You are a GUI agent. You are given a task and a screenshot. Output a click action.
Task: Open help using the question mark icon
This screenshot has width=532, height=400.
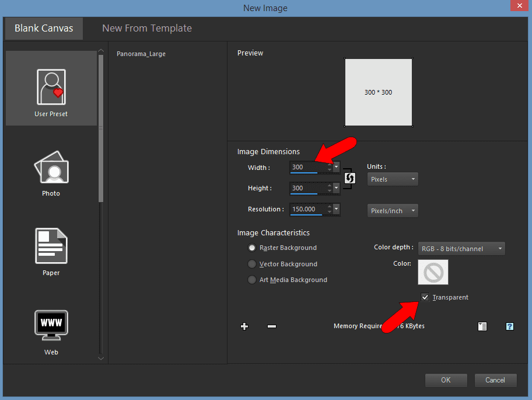point(509,326)
